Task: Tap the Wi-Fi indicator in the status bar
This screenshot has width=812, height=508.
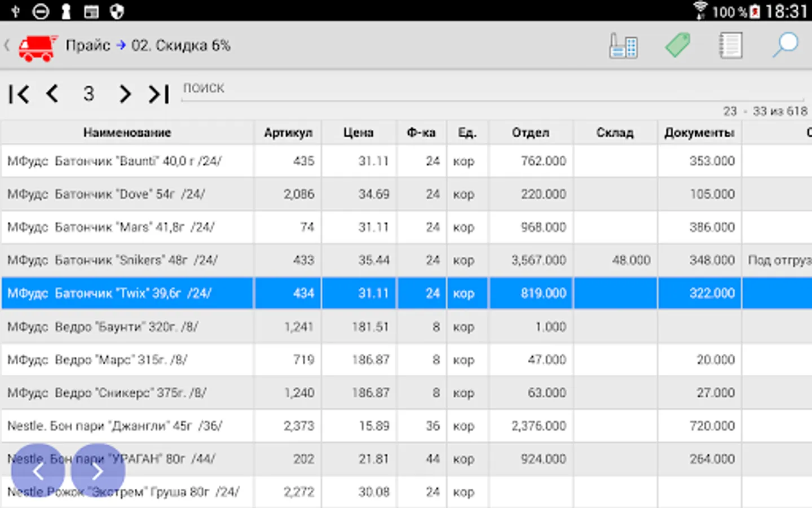Action: coord(700,10)
